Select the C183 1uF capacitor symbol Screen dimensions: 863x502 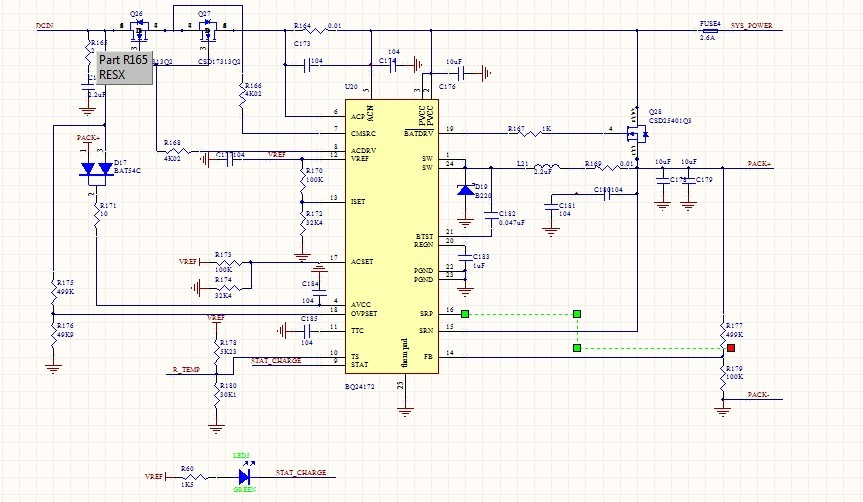point(466,258)
